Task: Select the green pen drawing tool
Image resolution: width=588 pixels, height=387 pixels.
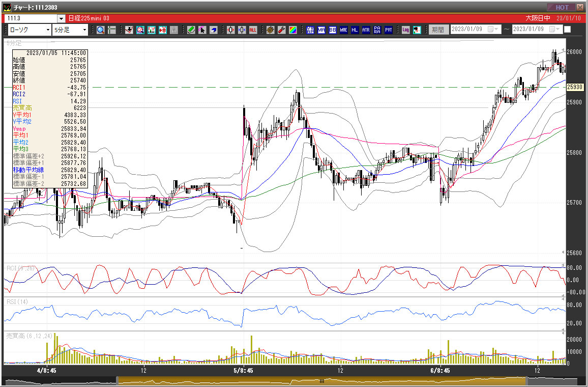Action: point(191,30)
